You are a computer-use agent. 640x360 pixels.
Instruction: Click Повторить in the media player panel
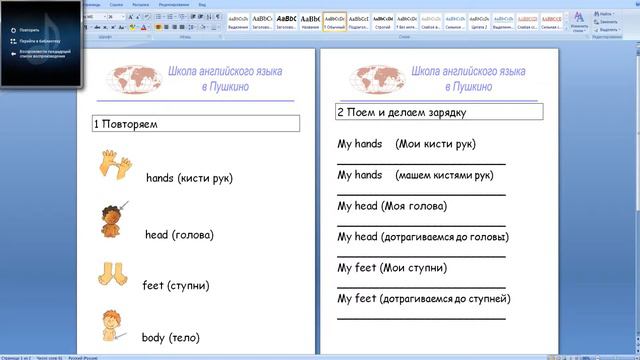[x=29, y=30]
